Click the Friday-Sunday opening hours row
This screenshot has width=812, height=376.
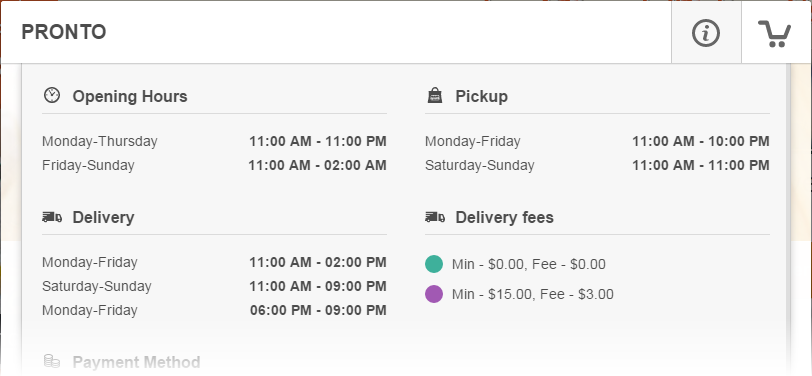click(214, 165)
